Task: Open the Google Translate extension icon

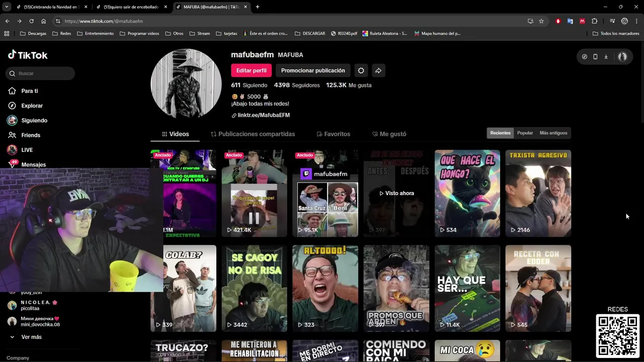Action: pos(570,21)
